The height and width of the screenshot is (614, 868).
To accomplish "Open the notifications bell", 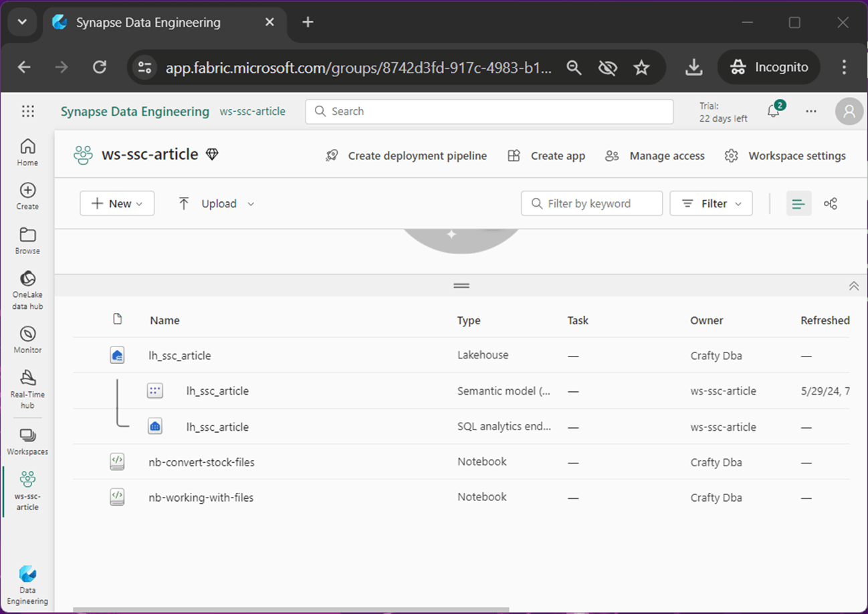I will click(x=774, y=111).
